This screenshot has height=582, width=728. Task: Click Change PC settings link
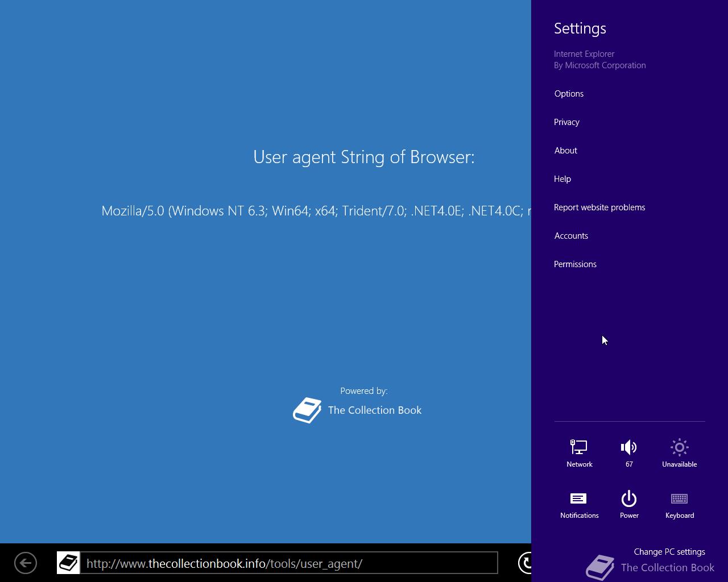pyautogui.click(x=669, y=552)
